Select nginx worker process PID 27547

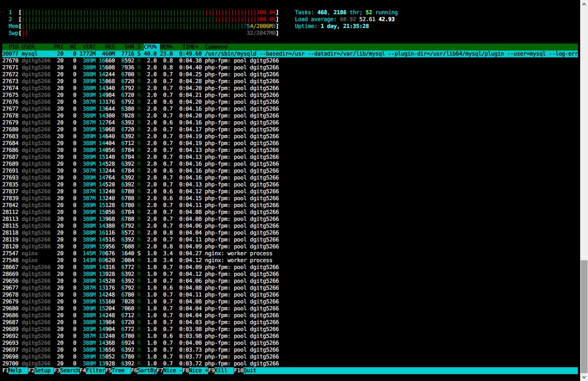pyautogui.click(x=137, y=253)
